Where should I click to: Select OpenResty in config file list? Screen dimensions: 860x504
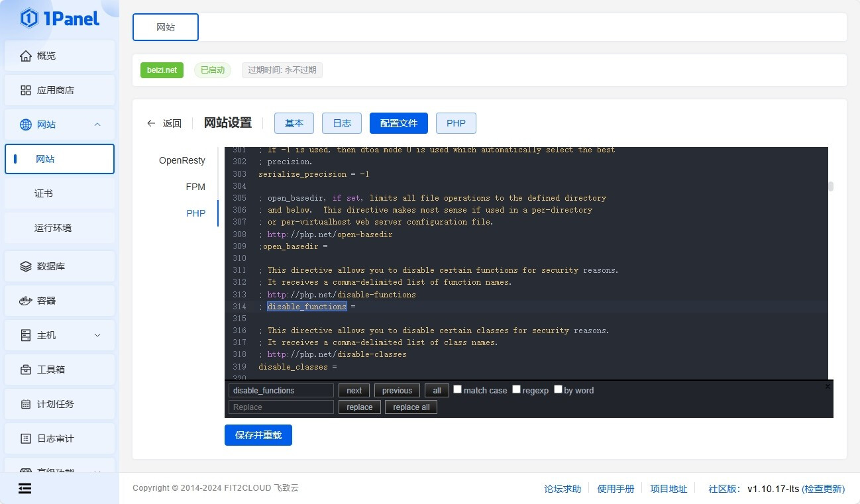182,160
